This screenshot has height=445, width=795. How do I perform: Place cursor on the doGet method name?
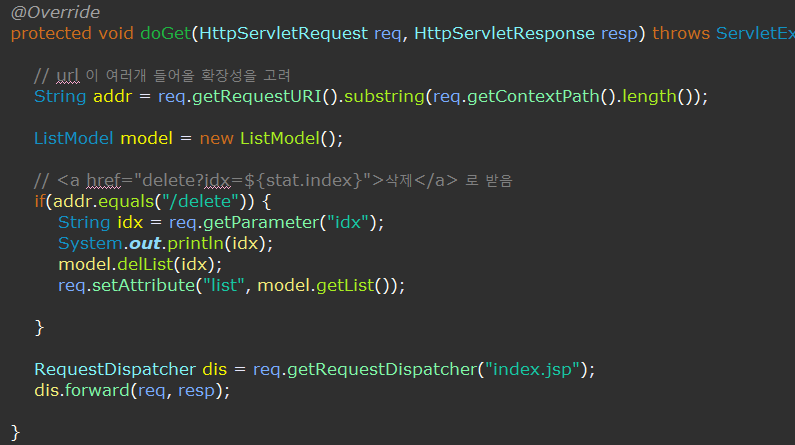(166, 33)
